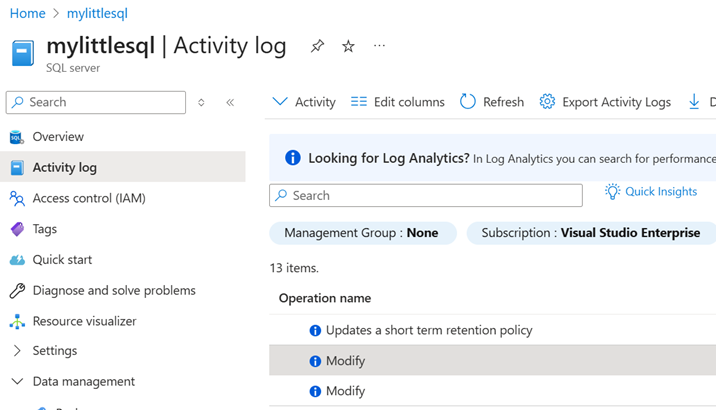Refresh the activity log
This screenshot has width=716, height=410.
click(491, 102)
